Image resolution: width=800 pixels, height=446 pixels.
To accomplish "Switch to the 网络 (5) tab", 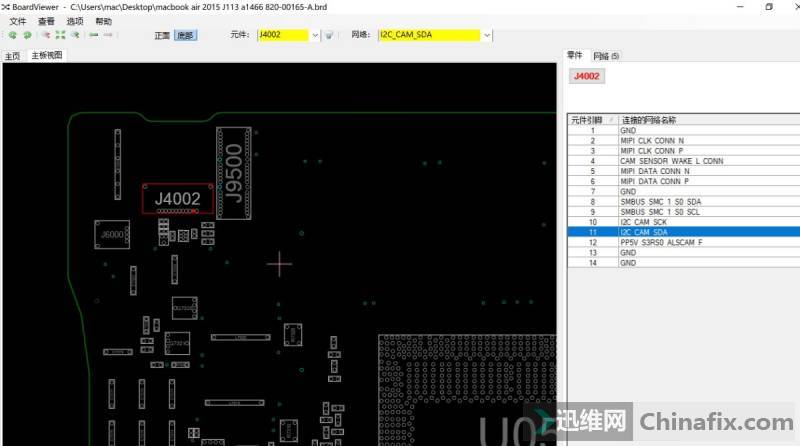I will [x=606, y=56].
